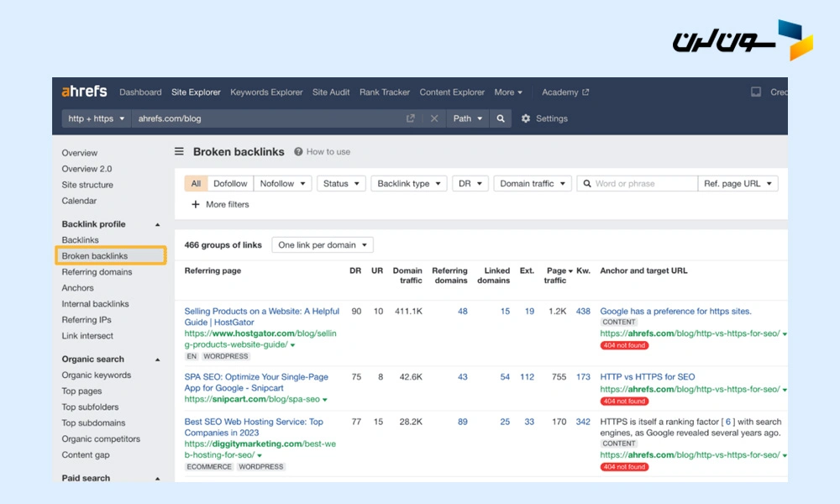Screen dimensions: 840x504
Task: Open Settings gear in the top bar
Action: (x=527, y=118)
